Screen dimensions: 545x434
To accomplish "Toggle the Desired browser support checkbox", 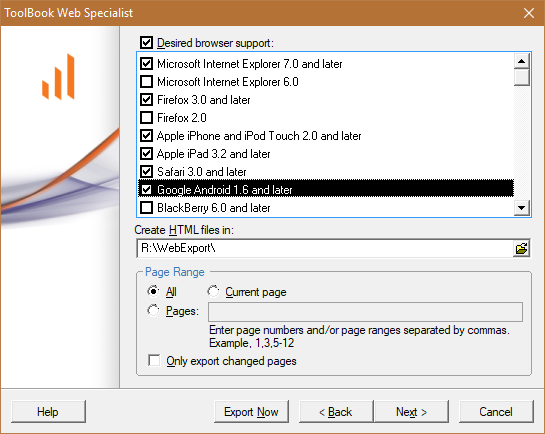I will [146, 43].
